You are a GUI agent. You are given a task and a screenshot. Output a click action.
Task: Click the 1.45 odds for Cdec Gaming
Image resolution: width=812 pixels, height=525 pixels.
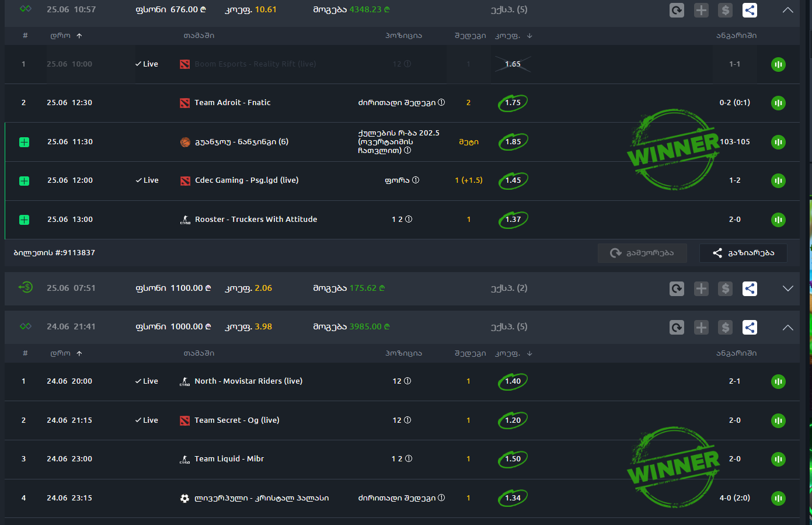click(x=513, y=180)
